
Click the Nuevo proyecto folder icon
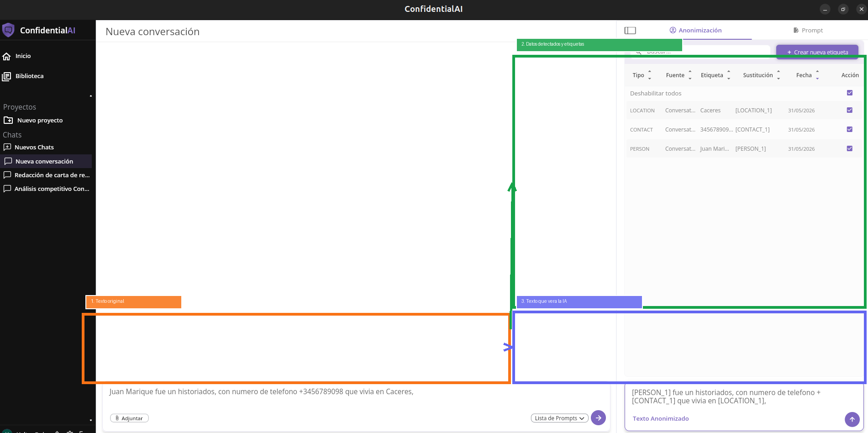[x=8, y=120]
